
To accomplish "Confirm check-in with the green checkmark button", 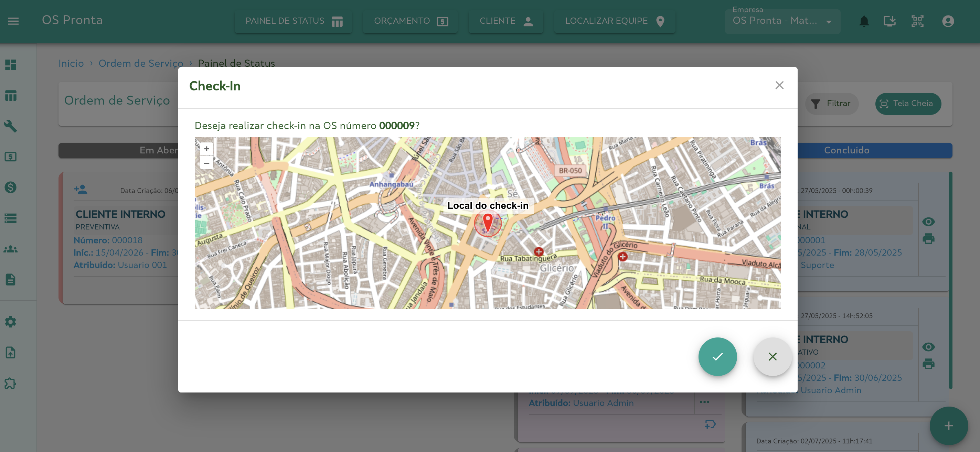I will (717, 357).
